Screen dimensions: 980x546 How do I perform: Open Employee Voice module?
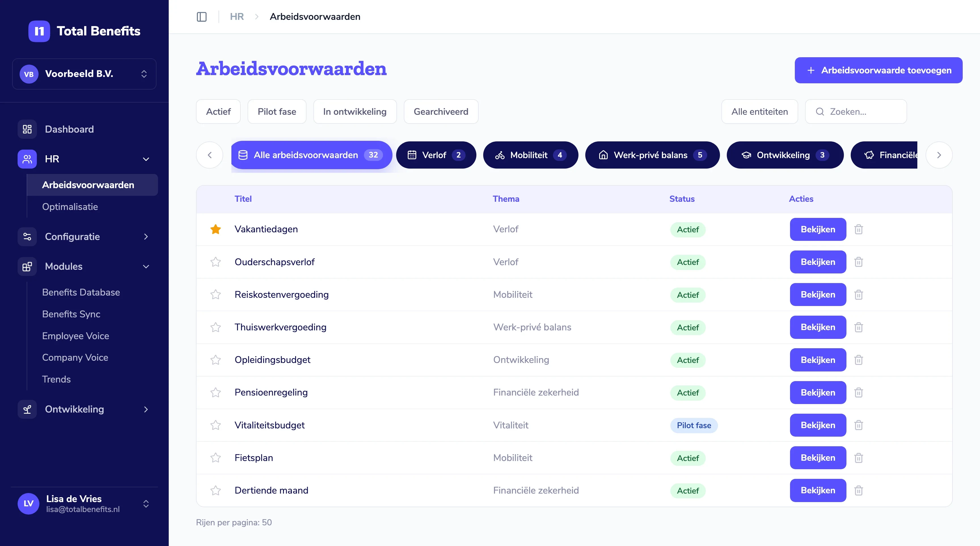coord(76,336)
